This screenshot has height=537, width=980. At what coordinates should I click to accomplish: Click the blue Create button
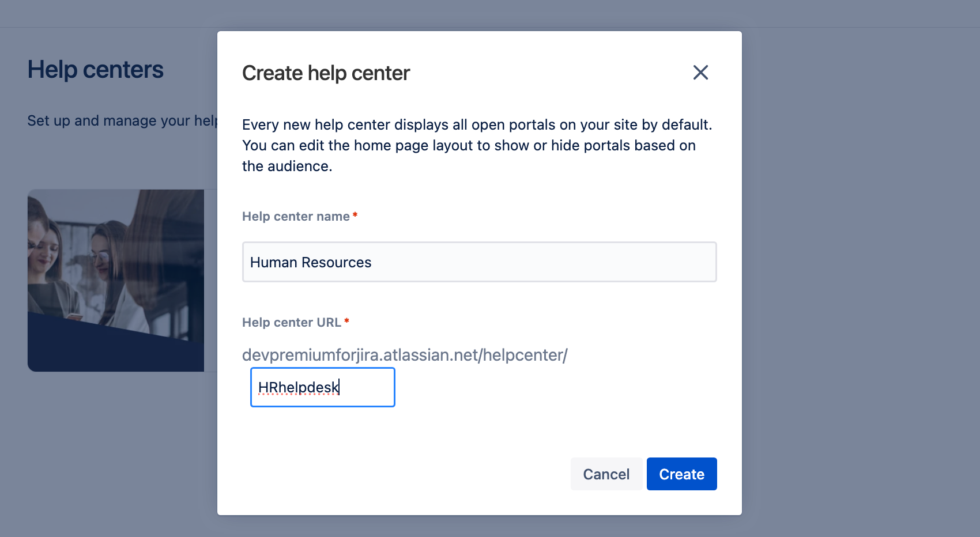[x=681, y=474]
